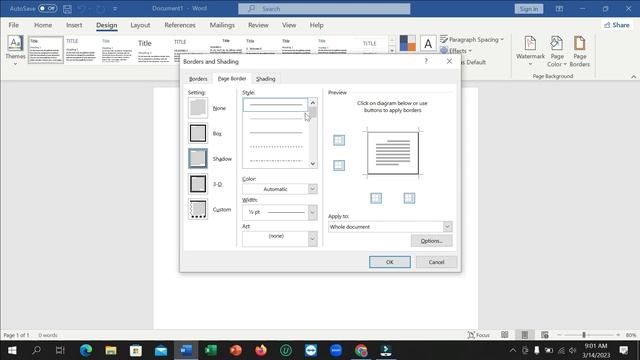
Task: Toggle right border in Preview
Action: click(x=409, y=198)
